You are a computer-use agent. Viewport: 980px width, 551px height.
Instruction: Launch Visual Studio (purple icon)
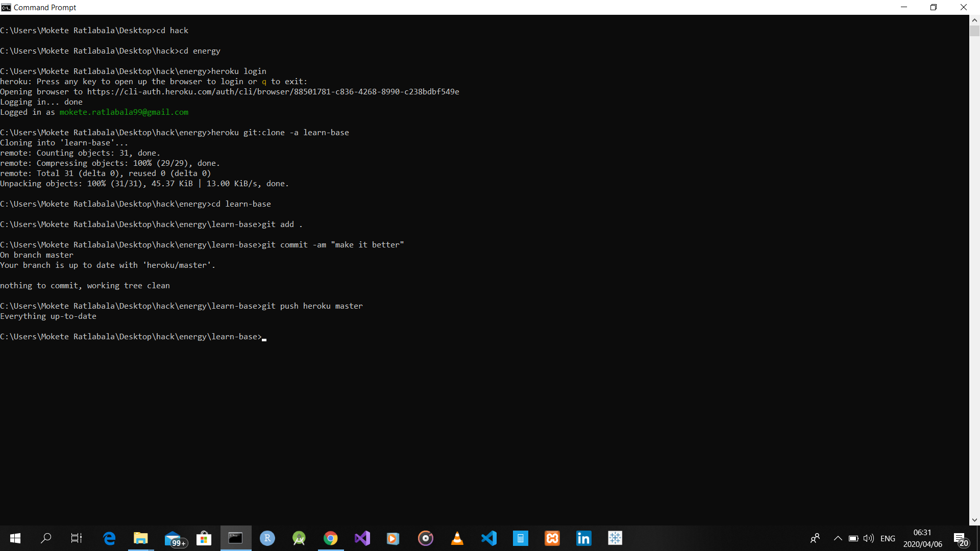click(x=362, y=538)
